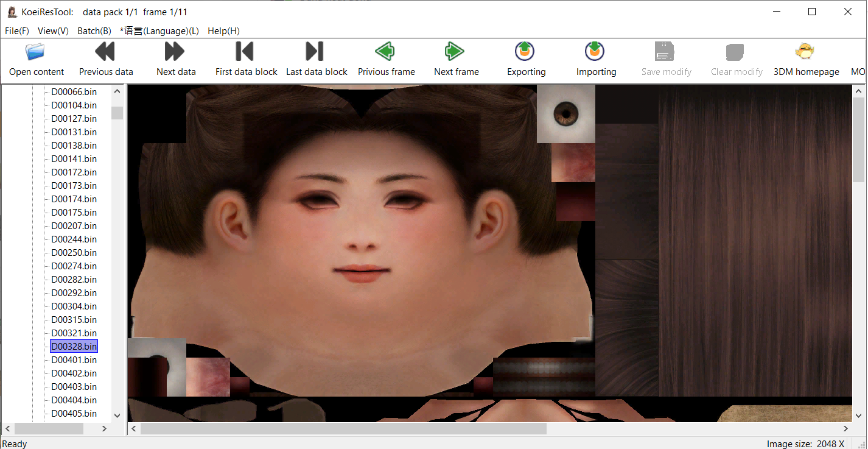The height and width of the screenshot is (449, 868).
Task: Select D00250.bin in the file tree
Action: tap(74, 253)
